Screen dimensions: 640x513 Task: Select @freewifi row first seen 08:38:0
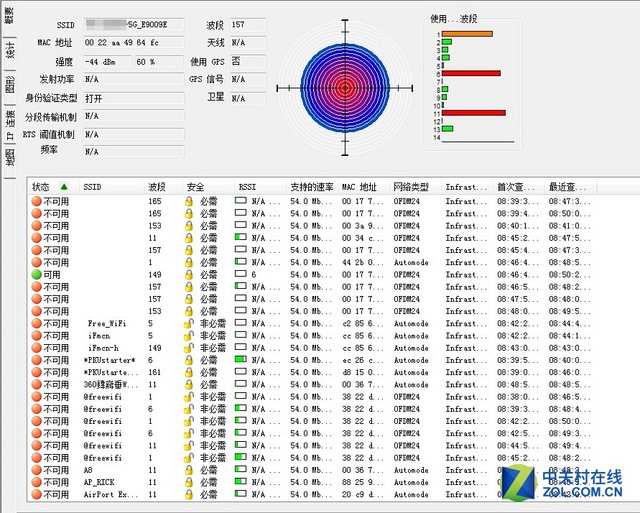coord(310,397)
